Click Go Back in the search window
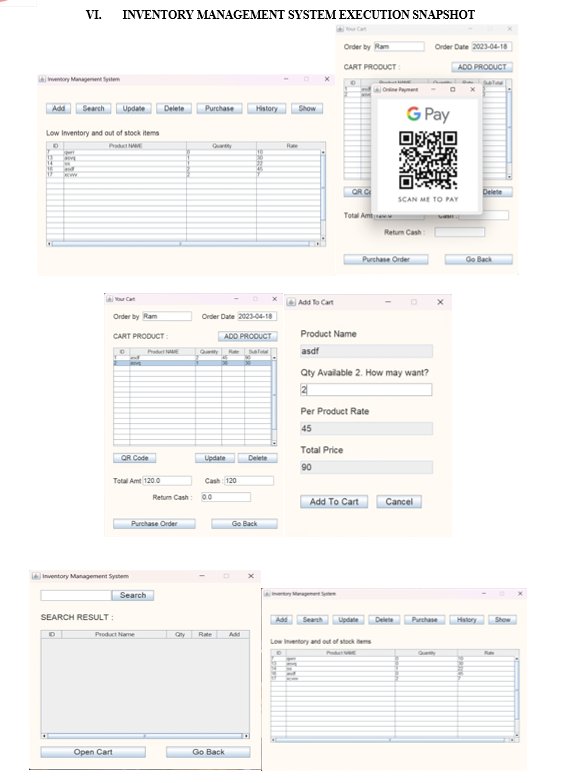This screenshot has height=783, width=562. (x=208, y=752)
